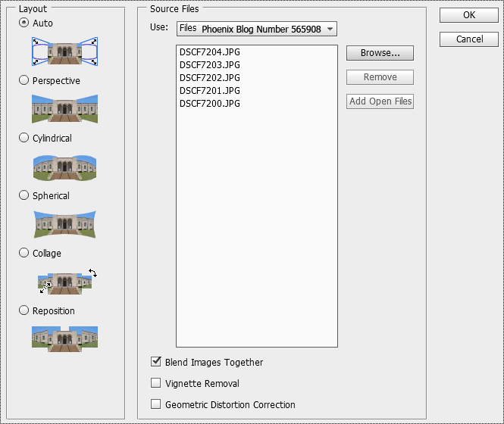Image resolution: width=504 pixels, height=424 pixels.
Task: Pick DSCF7200.JPG in the source list
Action: [x=210, y=103]
